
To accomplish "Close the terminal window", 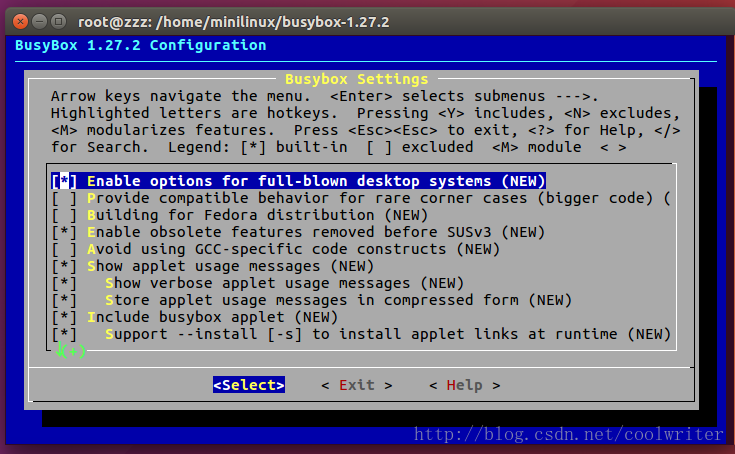I will coord(20,22).
